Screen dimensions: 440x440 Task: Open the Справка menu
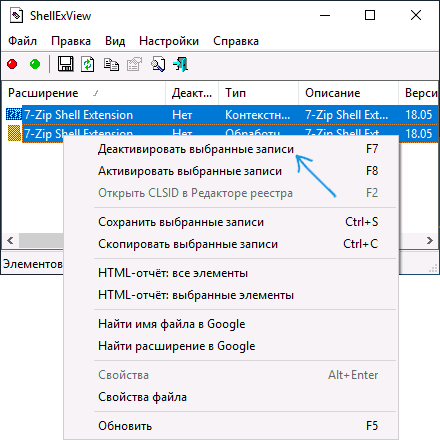(236, 41)
